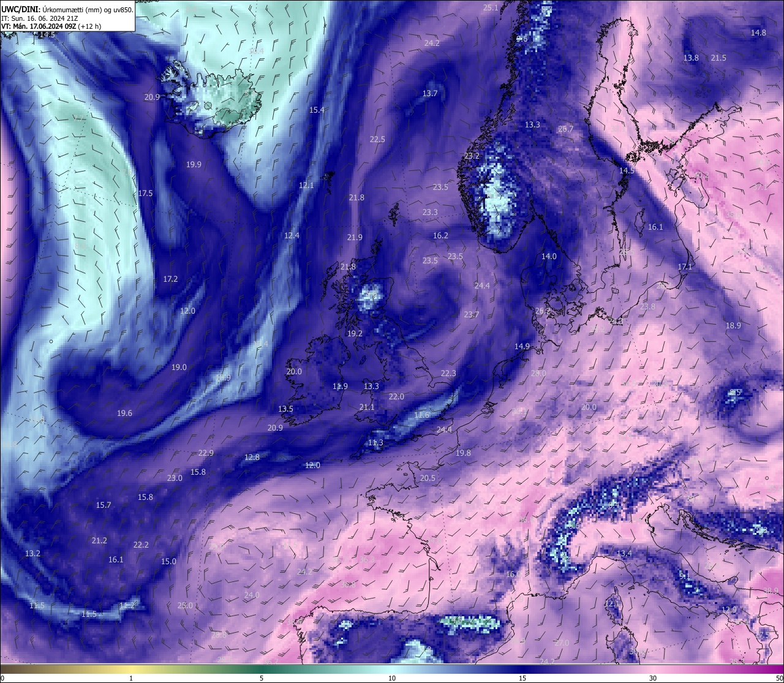Click the 23.0 value on the map
Image resolution: width=784 pixels, height=683 pixels.
(x=175, y=478)
